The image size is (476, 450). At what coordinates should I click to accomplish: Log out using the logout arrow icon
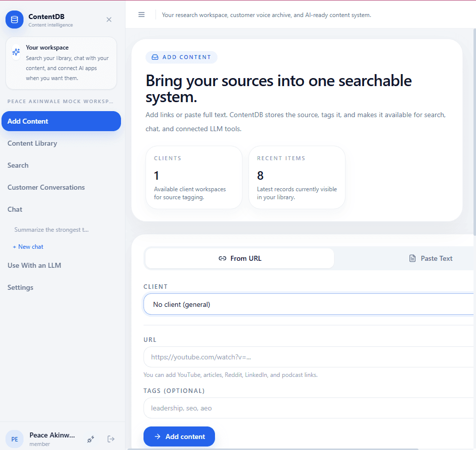point(110,439)
